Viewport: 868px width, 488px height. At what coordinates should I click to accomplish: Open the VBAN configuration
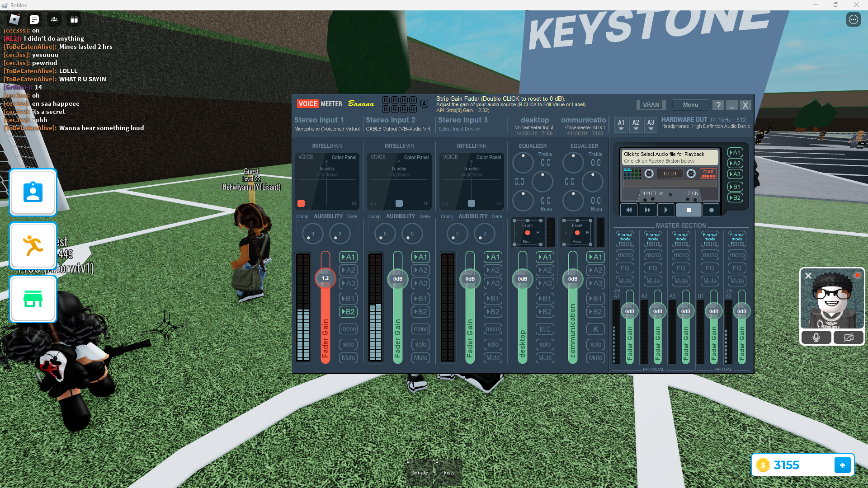(x=651, y=105)
